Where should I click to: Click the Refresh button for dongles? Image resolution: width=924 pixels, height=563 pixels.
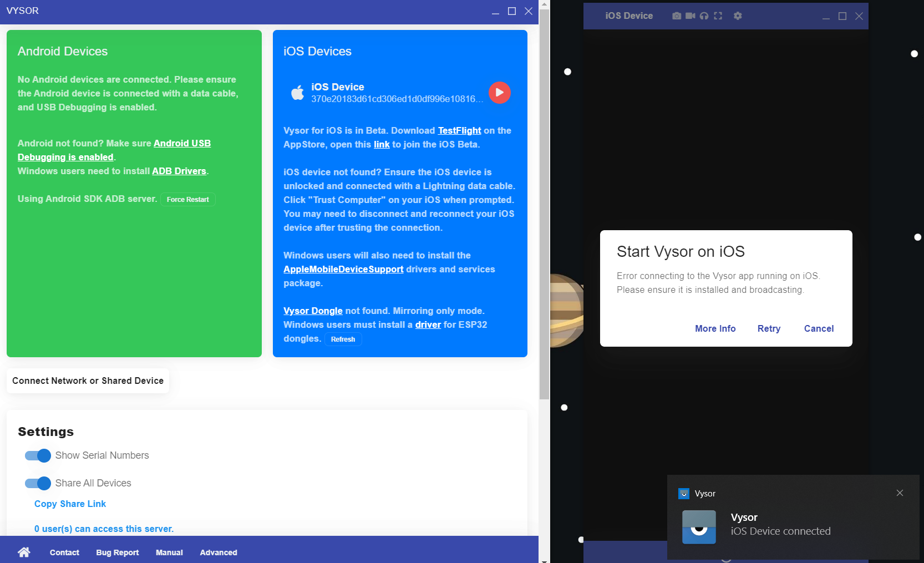coord(343,339)
